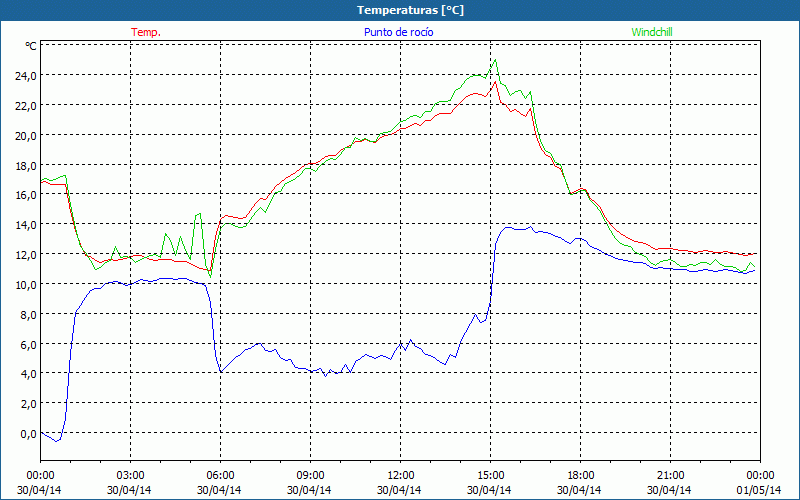Click the 03:00 time axis label
The image size is (800, 500).
coord(131,476)
